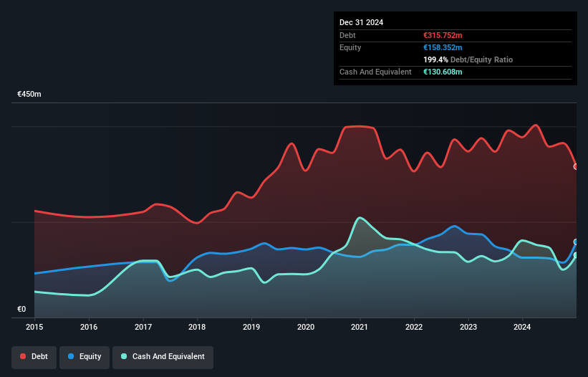The height and width of the screenshot is (377, 588).
Task: Click the 2016 x-axis label
Action: pos(89,327)
